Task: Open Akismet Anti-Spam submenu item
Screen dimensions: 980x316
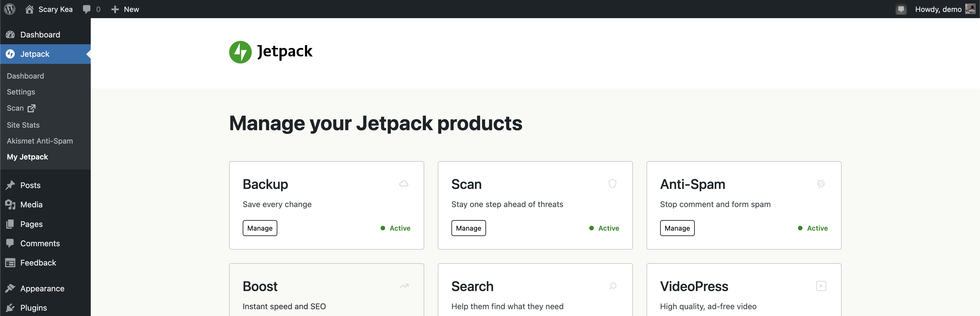Action: pyautogui.click(x=40, y=141)
